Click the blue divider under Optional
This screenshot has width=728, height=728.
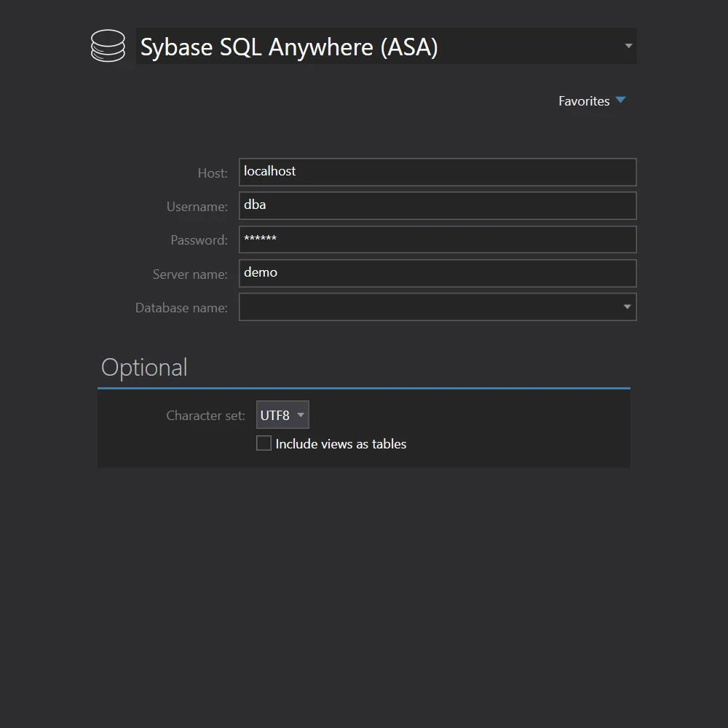click(364, 389)
